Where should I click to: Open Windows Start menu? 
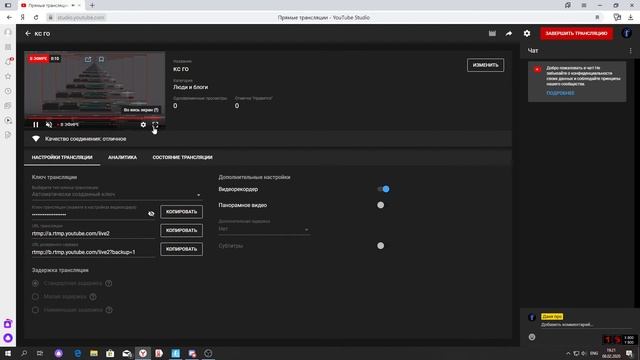pyautogui.click(x=8, y=353)
